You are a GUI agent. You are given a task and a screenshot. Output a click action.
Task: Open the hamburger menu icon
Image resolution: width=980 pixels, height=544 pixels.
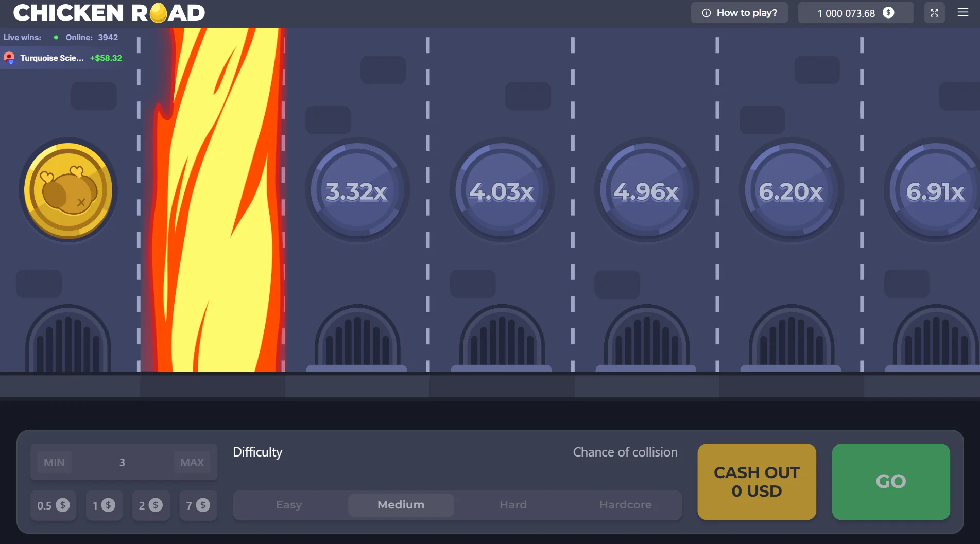[962, 12]
